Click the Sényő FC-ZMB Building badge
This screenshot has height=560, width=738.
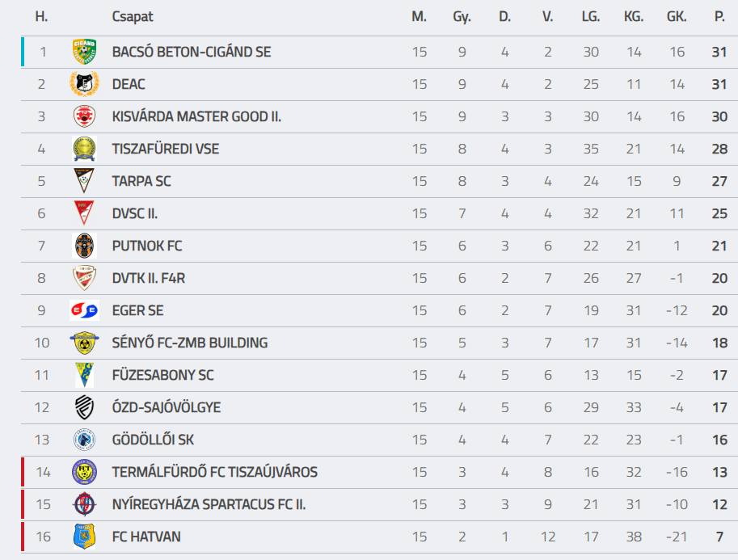[84, 343]
